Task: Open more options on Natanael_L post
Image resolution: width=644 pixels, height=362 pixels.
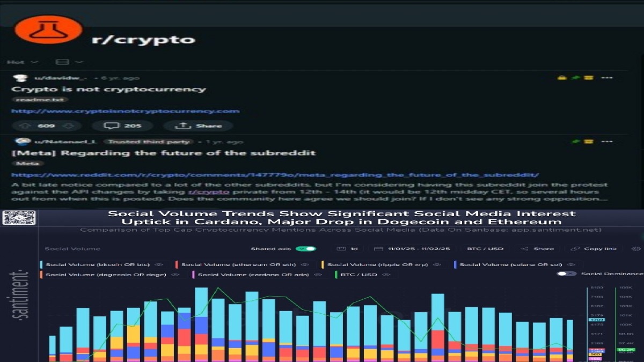Action: click(607, 142)
